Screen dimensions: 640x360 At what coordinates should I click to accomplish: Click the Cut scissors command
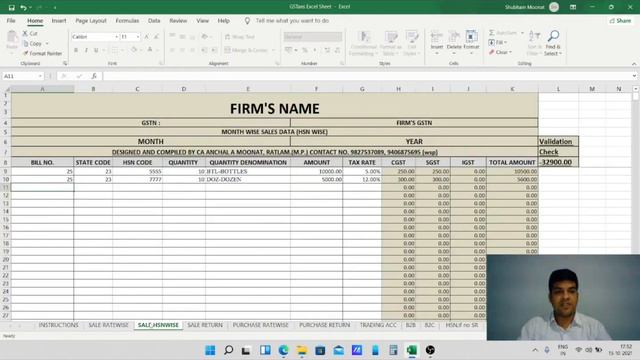30,33
